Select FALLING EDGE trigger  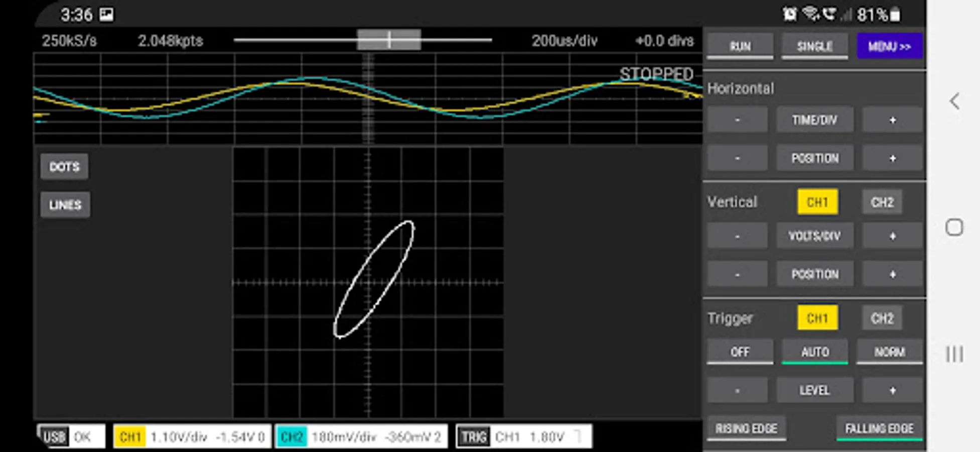879,428
